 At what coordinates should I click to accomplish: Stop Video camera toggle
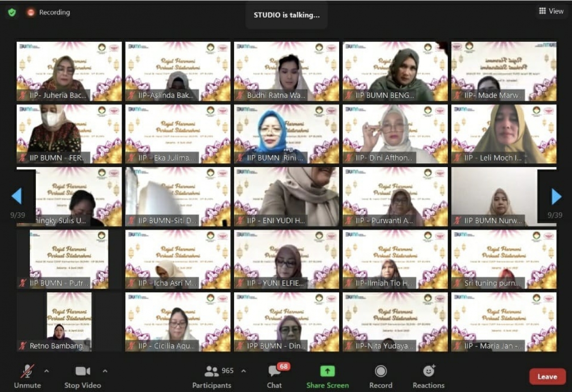pos(83,371)
